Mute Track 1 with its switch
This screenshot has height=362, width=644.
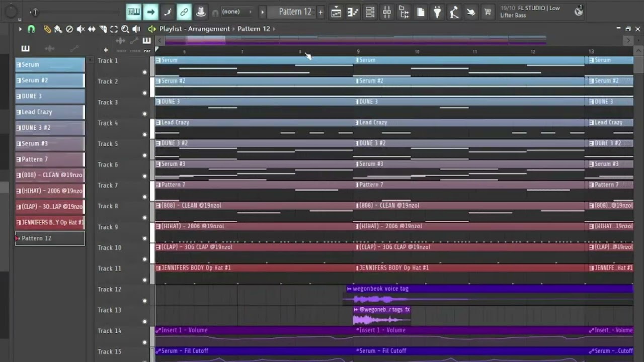(x=145, y=72)
